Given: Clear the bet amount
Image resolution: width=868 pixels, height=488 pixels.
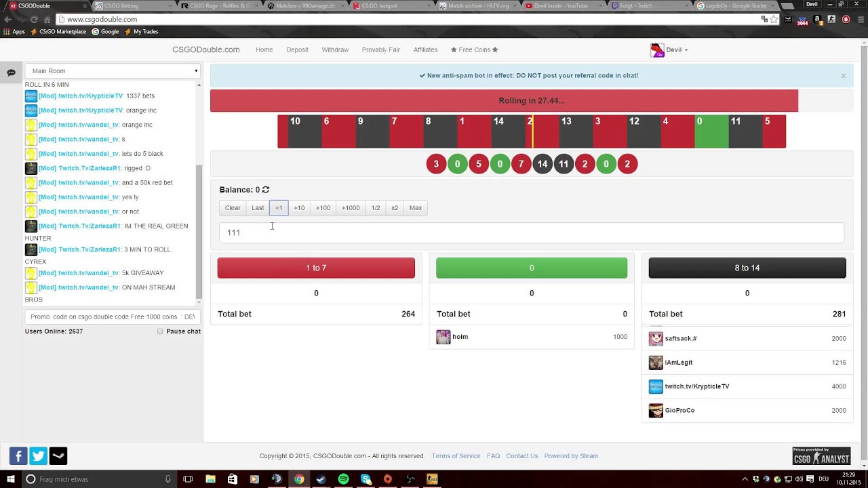Looking at the screenshot, I should coord(233,208).
